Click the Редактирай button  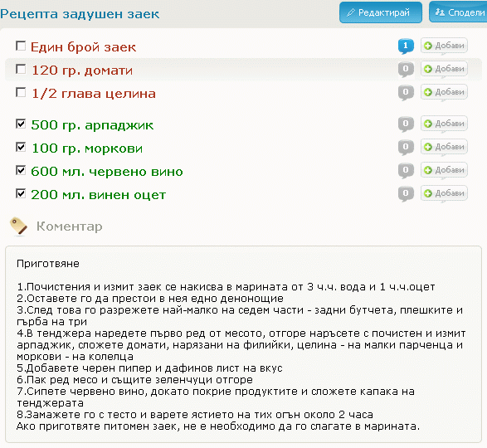pos(381,12)
